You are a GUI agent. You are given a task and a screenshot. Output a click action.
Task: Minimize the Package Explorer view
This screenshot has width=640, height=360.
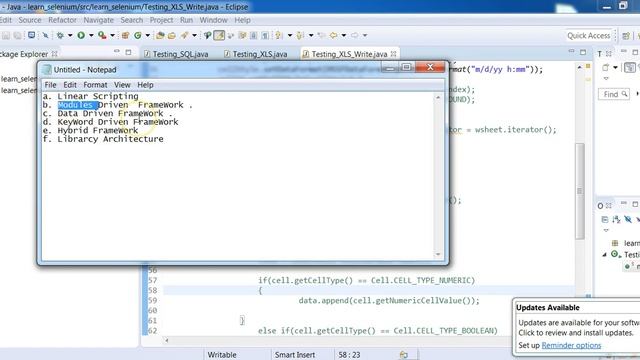(117, 52)
